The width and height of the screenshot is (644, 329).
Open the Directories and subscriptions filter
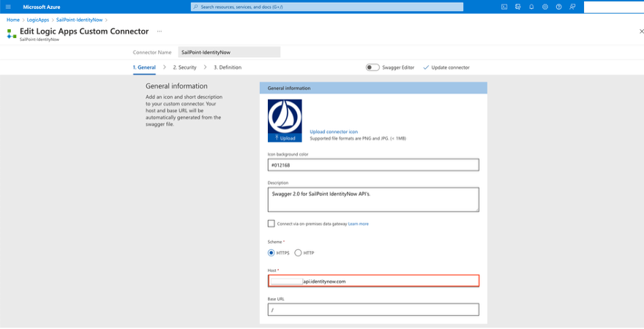[518, 7]
